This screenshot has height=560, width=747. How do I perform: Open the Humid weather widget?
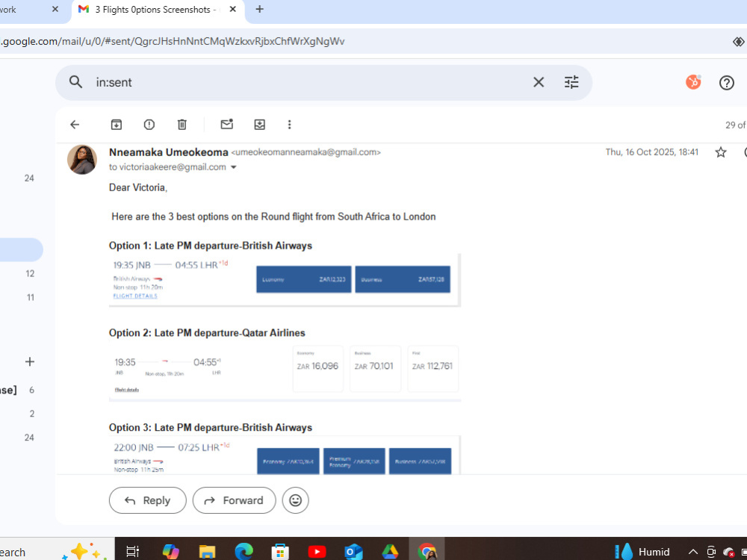point(642,552)
